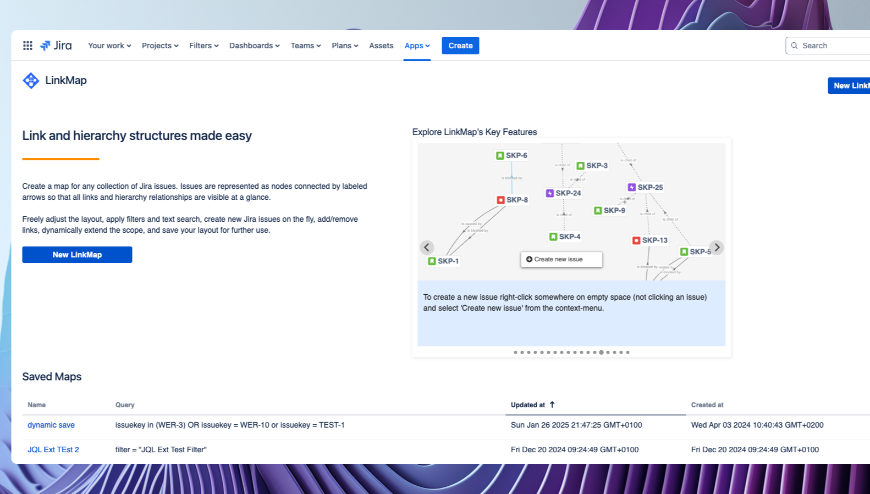Toggle sort arrow beside Updated at
Viewport: 870px width, 494px height.
552,405
